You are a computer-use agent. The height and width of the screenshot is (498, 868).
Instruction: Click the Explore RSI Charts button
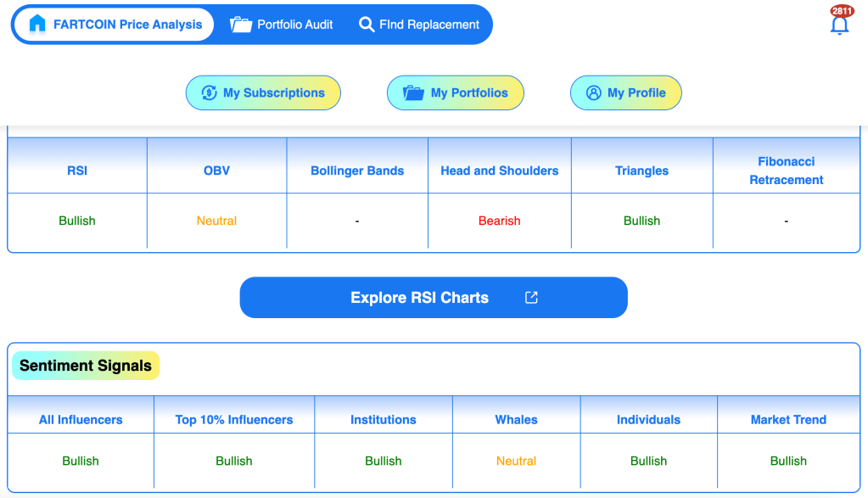pyautogui.click(x=434, y=298)
